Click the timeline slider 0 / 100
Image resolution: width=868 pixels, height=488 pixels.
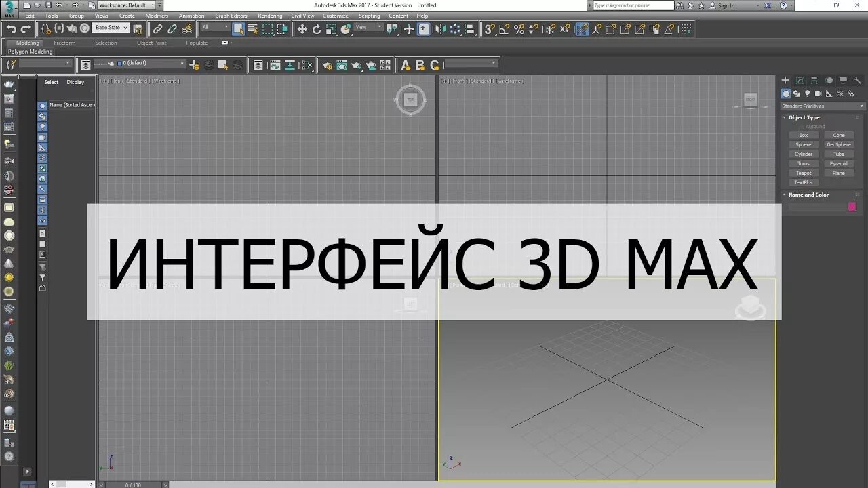click(133, 485)
